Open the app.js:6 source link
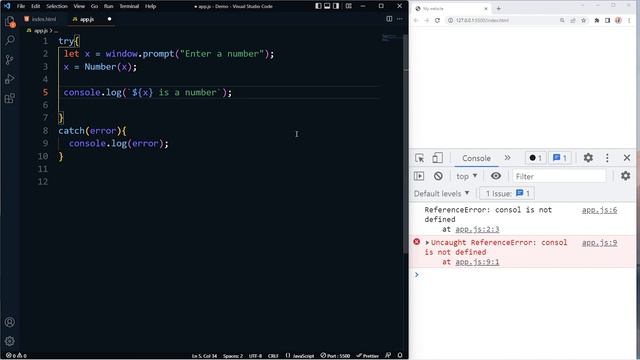 599,210
